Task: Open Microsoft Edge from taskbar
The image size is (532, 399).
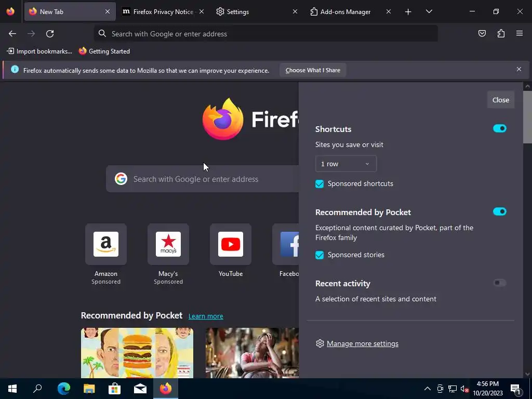Action: [64, 389]
